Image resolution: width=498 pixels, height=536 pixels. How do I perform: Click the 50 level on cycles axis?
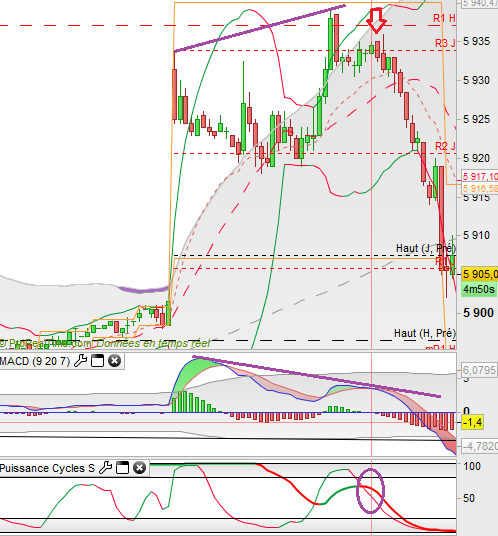(469, 498)
